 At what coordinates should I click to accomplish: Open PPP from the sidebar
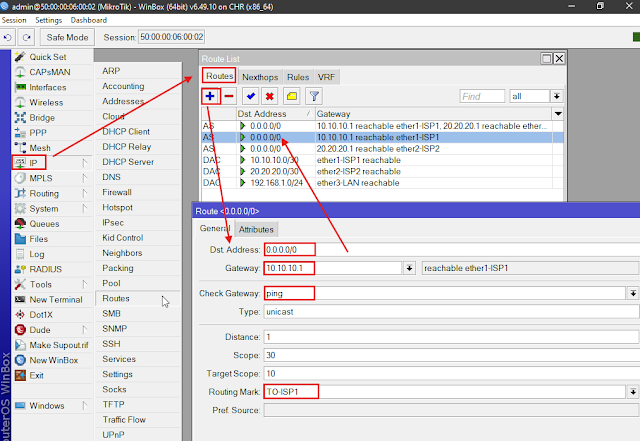click(x=38, y=133)
